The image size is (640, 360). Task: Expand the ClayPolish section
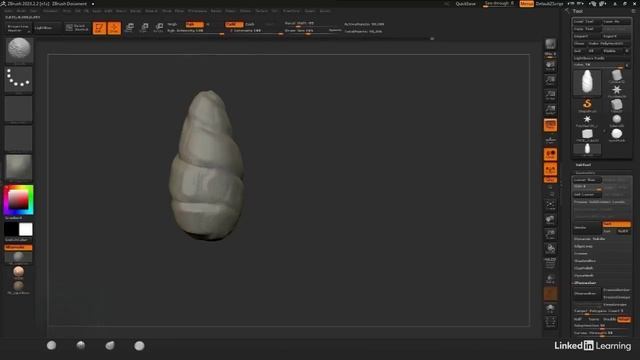point(583,268)
